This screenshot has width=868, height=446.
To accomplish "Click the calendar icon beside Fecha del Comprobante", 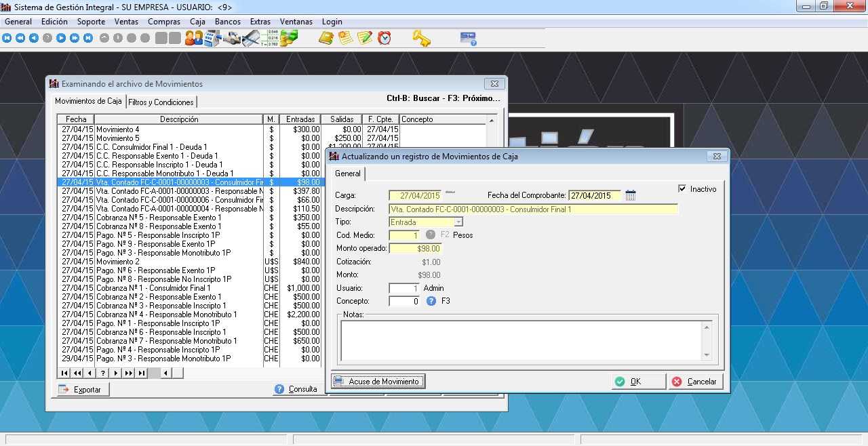I will 631,196.
